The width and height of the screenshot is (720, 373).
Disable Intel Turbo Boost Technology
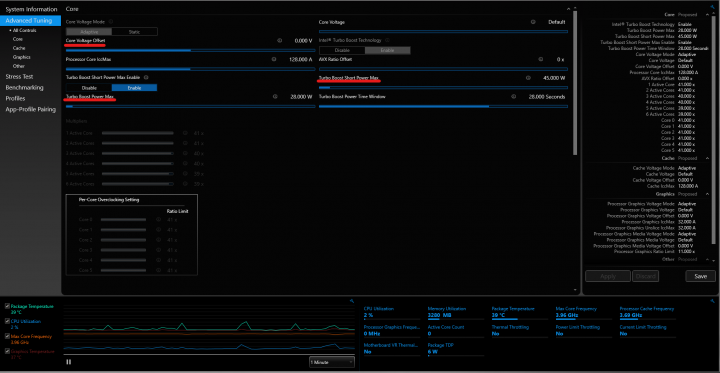click(342, 50)
